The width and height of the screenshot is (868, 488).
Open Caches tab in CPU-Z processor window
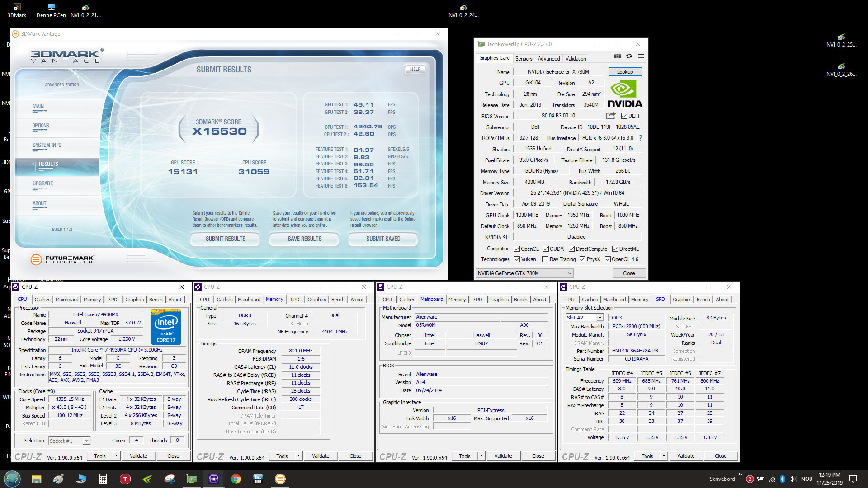[x=42, y=300]
